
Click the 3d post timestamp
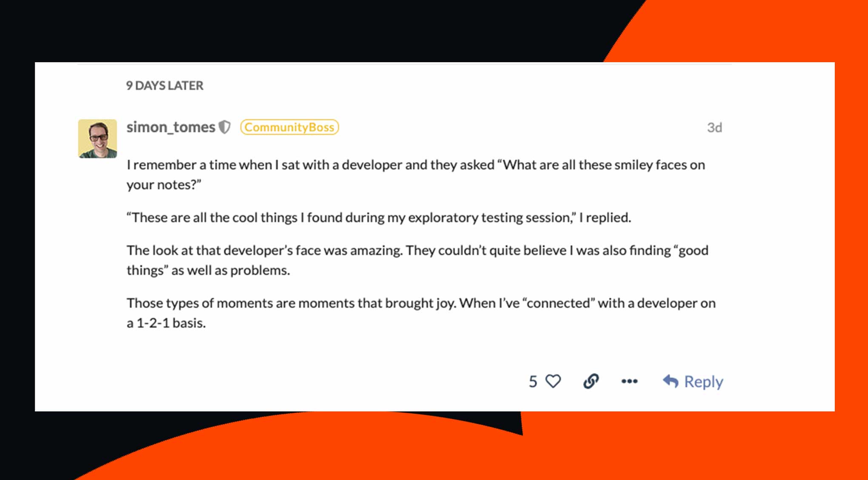tap(714, 127)
